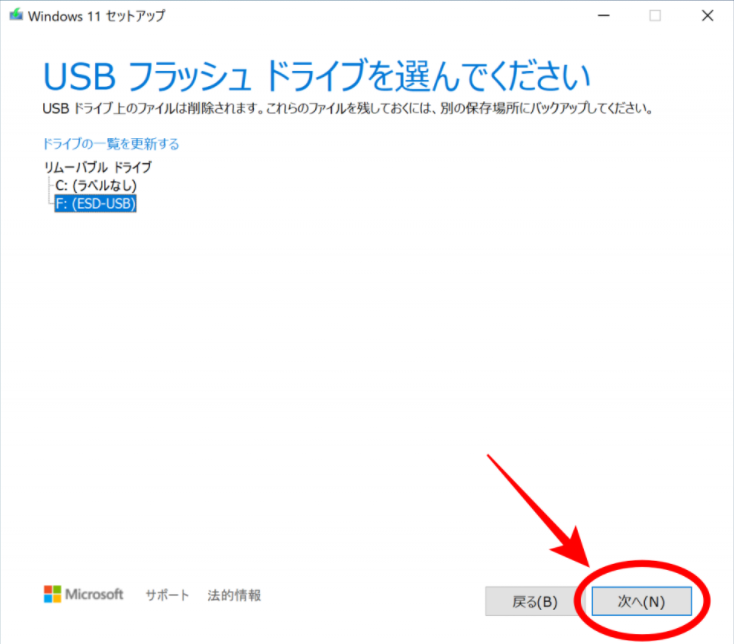
Task: Click the Windows 11 setup title bar icon
Action: (x=16, y=15)
